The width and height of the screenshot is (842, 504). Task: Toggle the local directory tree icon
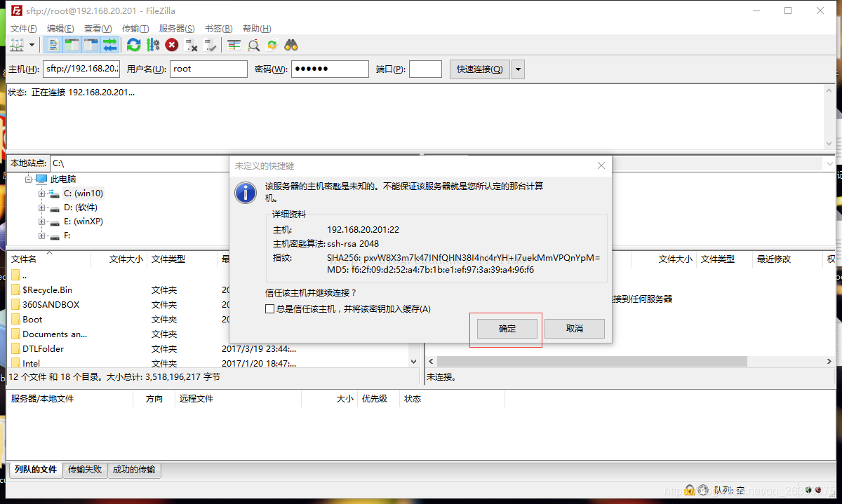pyautogui.click(x=72, y=45)
